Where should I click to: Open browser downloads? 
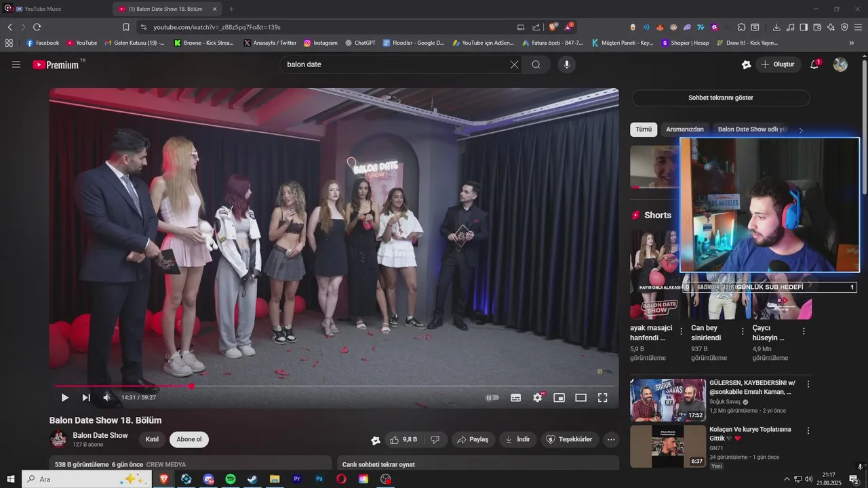[x=776, y=27]
